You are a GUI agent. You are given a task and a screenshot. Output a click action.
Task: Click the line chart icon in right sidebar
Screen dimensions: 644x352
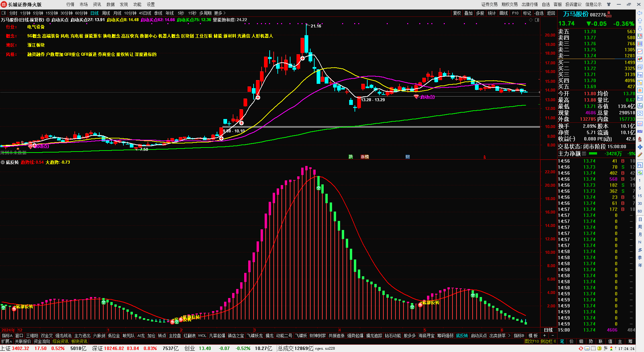point(640,51)
